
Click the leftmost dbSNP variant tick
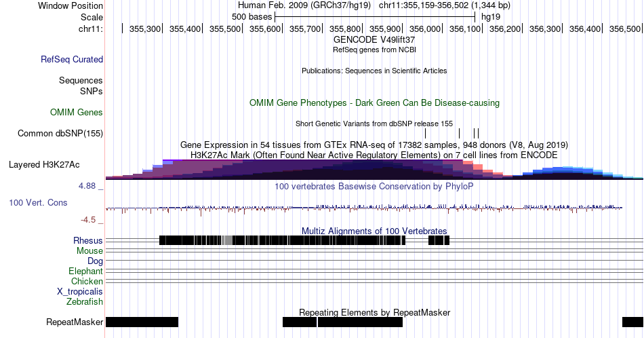click(x=426, y=133)
